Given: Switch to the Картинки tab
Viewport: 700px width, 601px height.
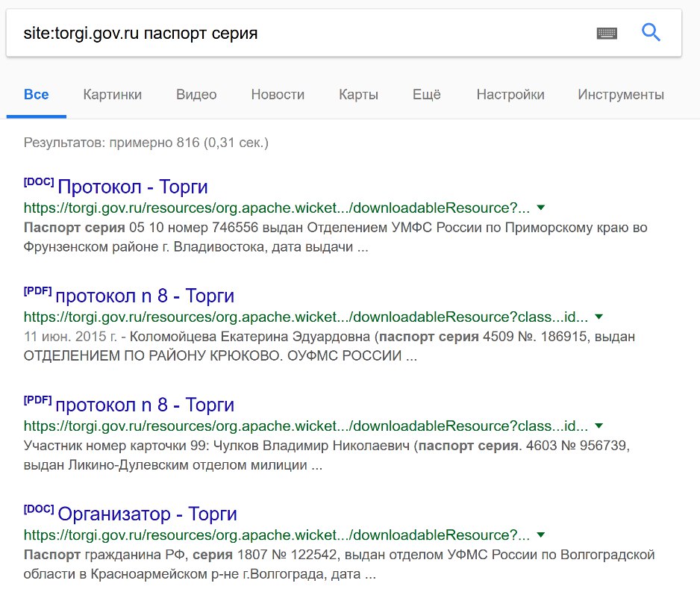Looking at the screenshot, I should click(x=113, y=95).
